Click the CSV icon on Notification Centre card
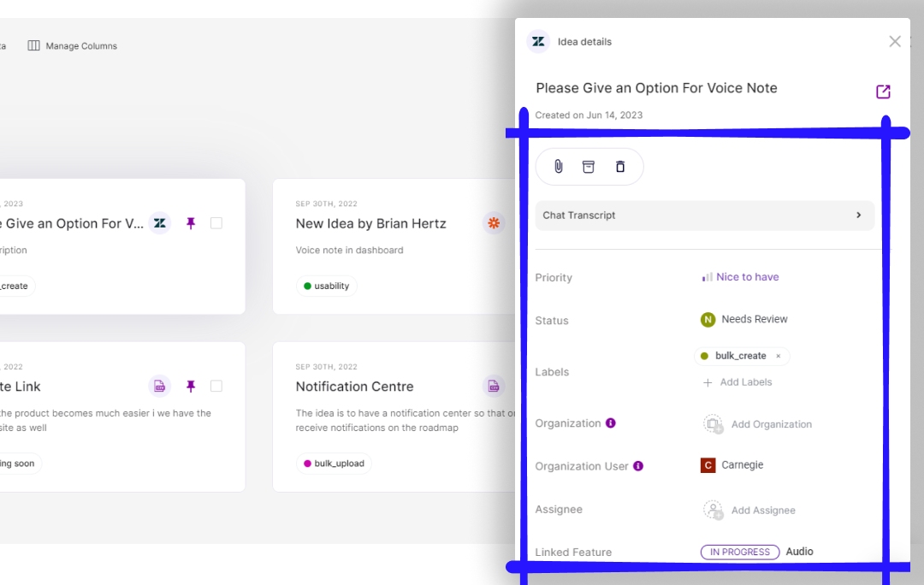The width and height of the screenshot is (924, 585). click(x=494, y=387)
